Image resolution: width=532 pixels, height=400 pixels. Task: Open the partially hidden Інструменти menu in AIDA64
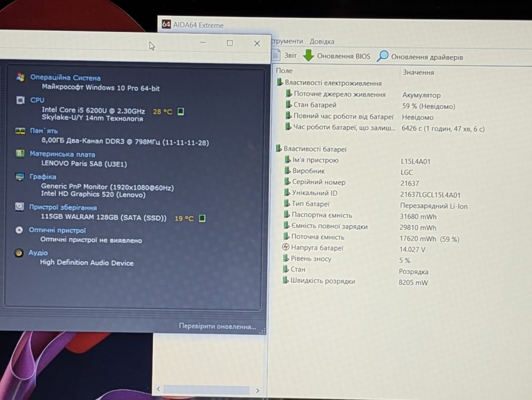point(287,41)
